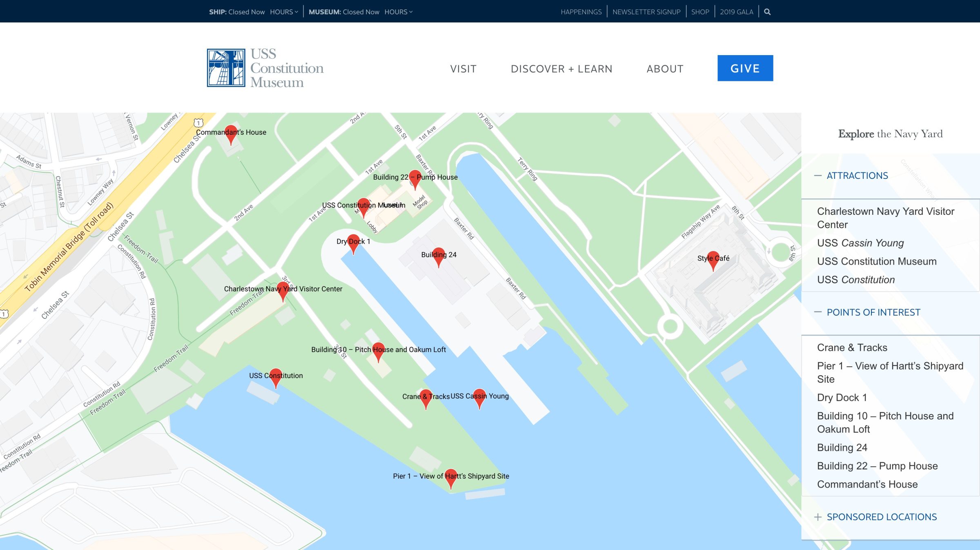The height and width of the screenshot is (550, 980).
Task: Expand the Sponsored Locations section
Action: [x=875, y=517]
